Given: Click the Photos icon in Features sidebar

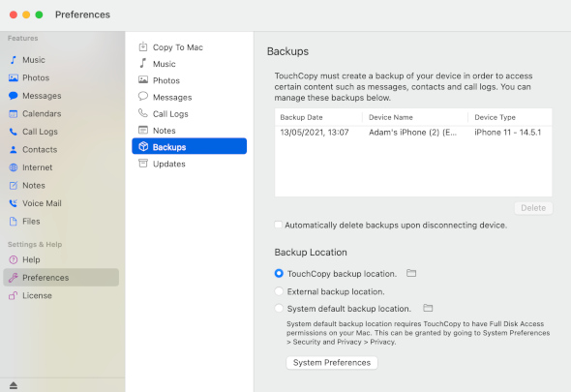Looking at the screenshot, I should (14, 77).
